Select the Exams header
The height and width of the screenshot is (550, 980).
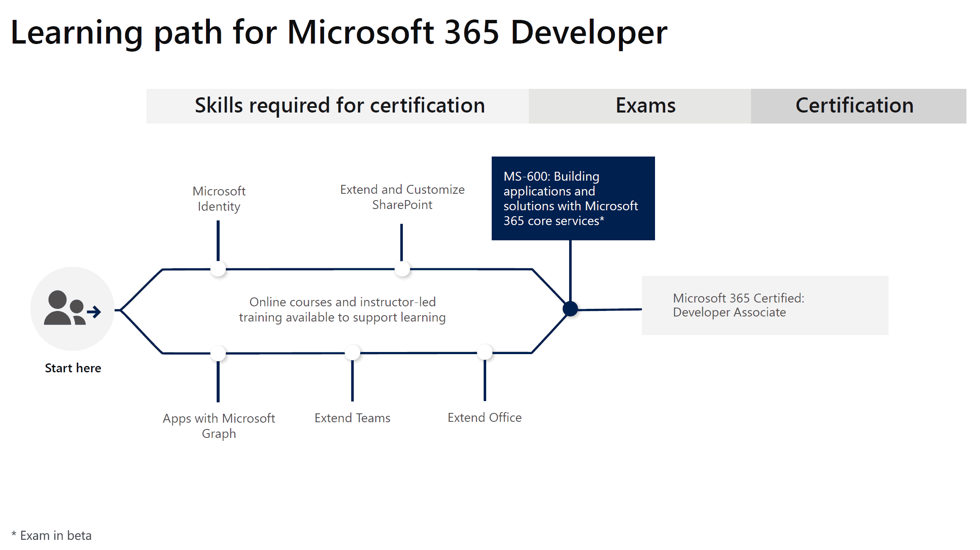[640, 106]
